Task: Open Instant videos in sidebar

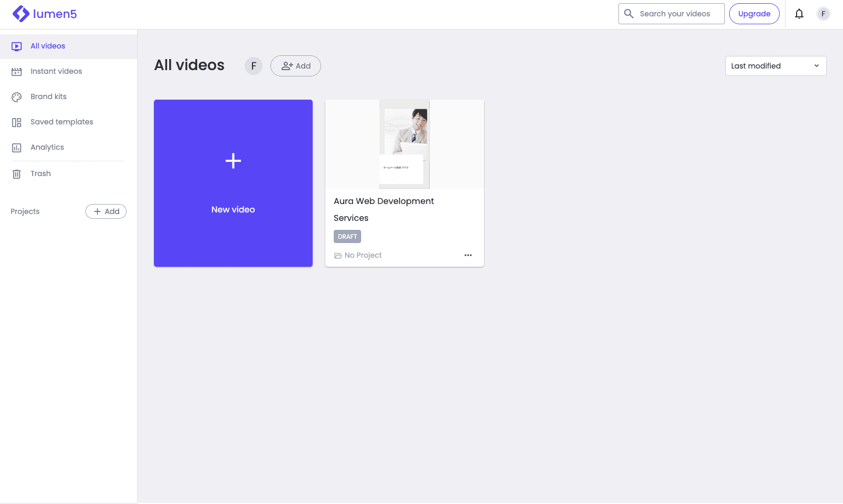Action: (x=56, y=71)
